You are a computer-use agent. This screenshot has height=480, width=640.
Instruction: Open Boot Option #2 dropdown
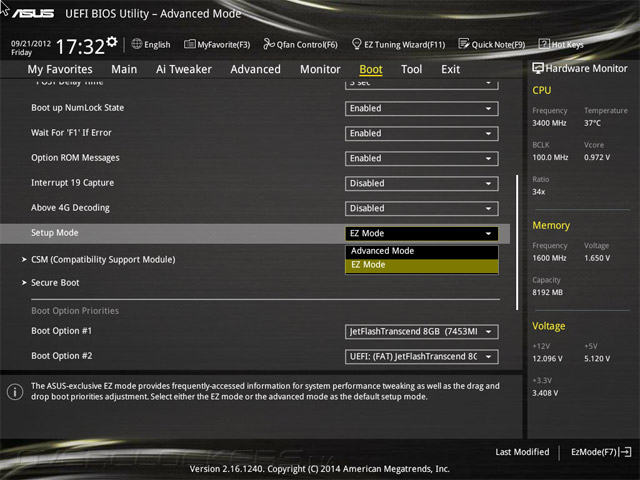[x=422, y=357]
